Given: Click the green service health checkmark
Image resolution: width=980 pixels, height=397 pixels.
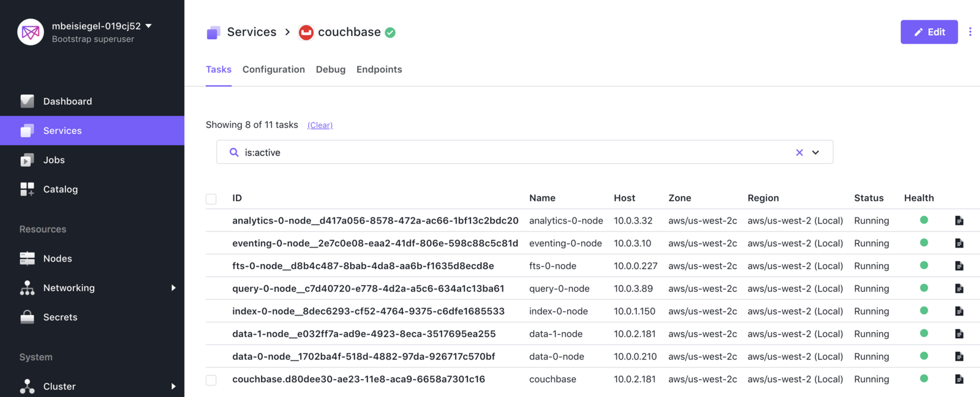Looking at the screenshot, I should tap(390, 32).
